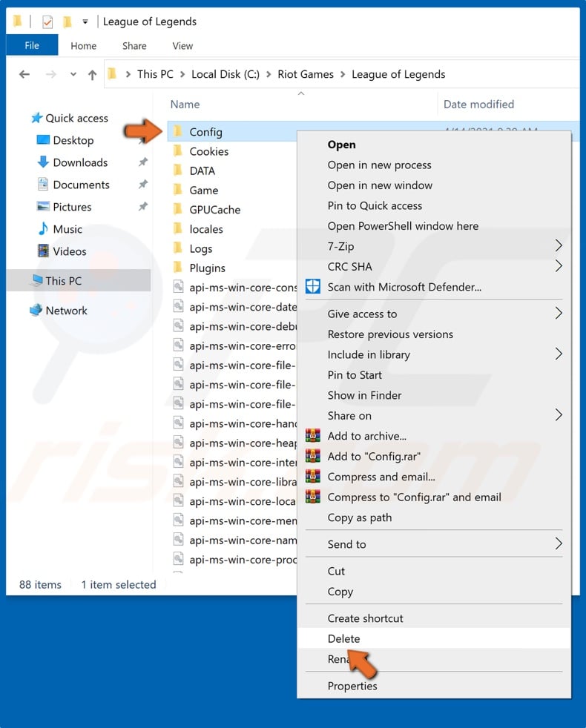
Task: Click the pin icon next to Pictures
Action: [x=143, y=207]
